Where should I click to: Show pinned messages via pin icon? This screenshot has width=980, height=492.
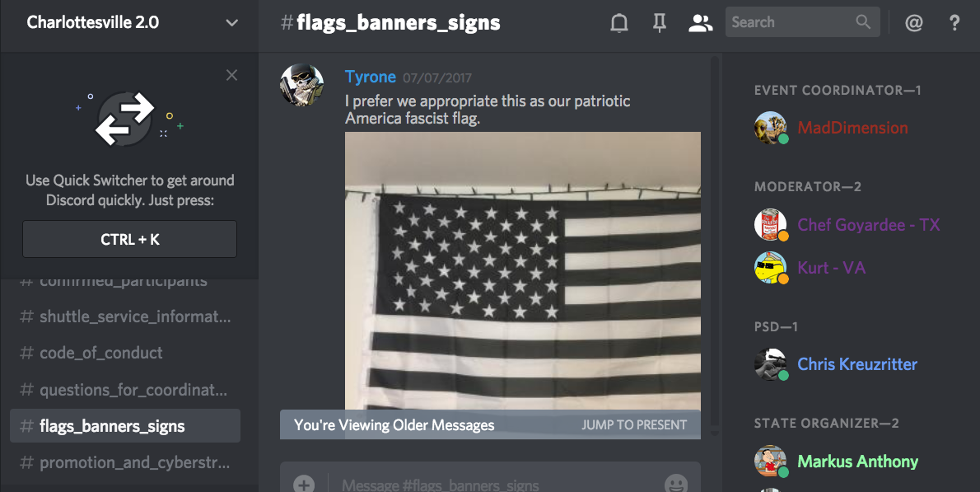660,23
